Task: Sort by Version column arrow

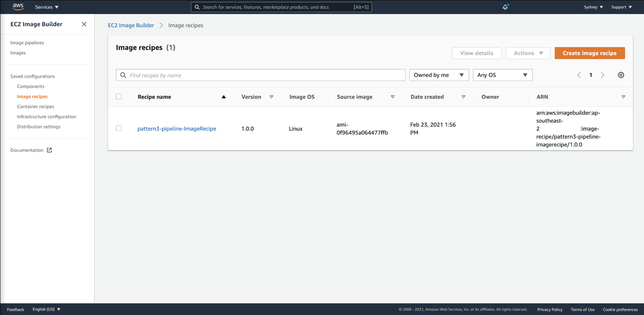Action: point(271,97)
